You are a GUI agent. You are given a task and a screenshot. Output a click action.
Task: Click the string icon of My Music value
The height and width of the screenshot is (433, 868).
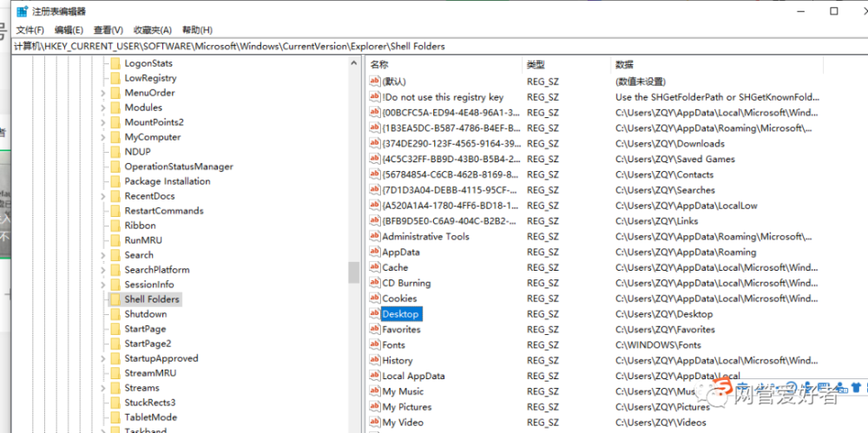375,391
